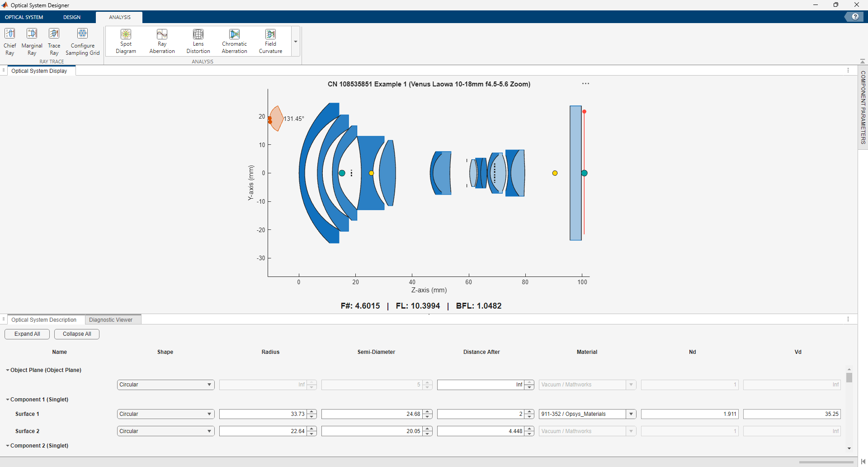Select the Marginal Ray tool
Viewport: 868px width, 467px height.
(32, 41)
